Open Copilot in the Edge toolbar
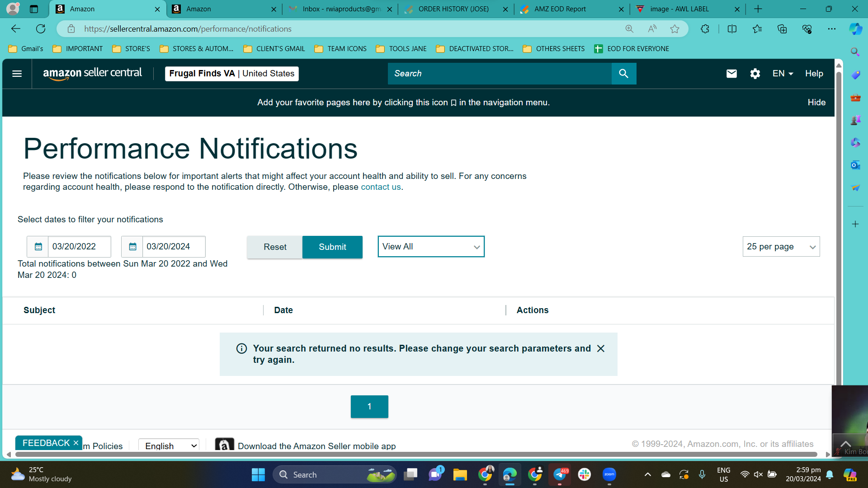The width and height of the screenshot is (868, 488). [x=855, y=29]
